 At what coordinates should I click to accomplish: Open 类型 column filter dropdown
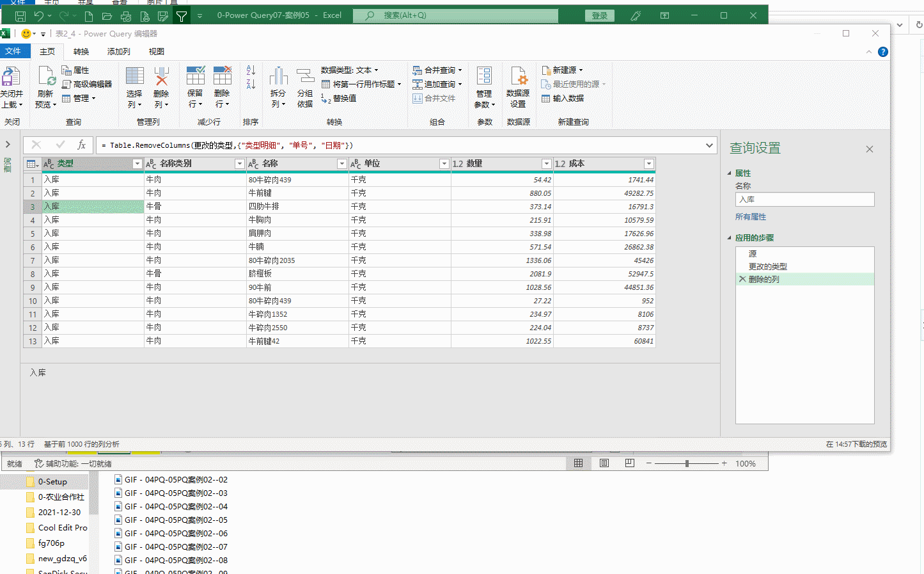pos(137,164)
